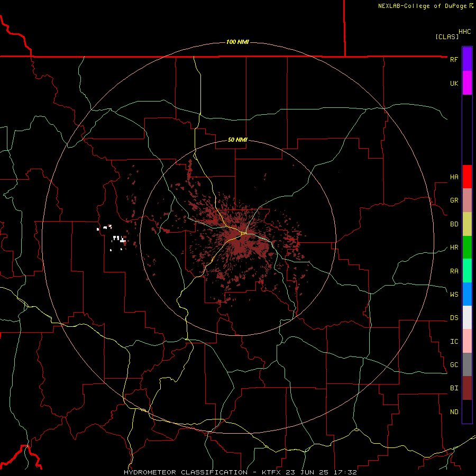The width and height of the screenshot is (476, 476).
Task: Click the GC gray legend swatch
Action: point(467,364)
